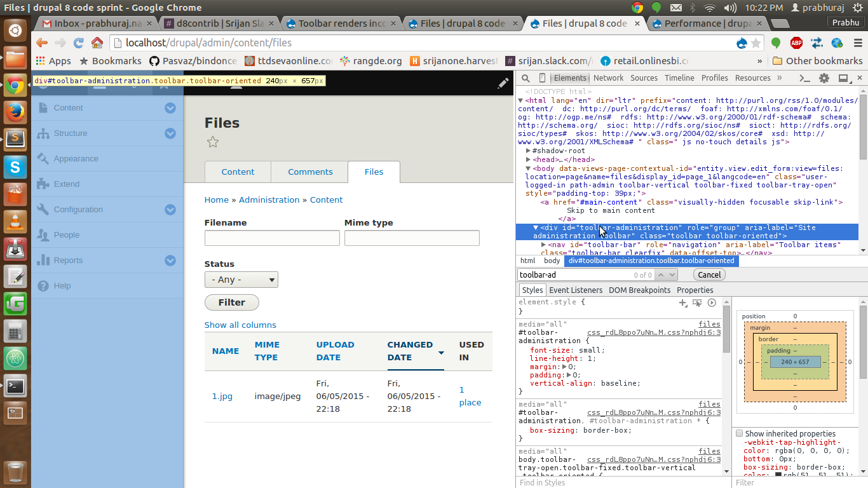Open Apps shortcut in bookmarks bar
The height and width of the screenshot is (488, 868).
53,61
